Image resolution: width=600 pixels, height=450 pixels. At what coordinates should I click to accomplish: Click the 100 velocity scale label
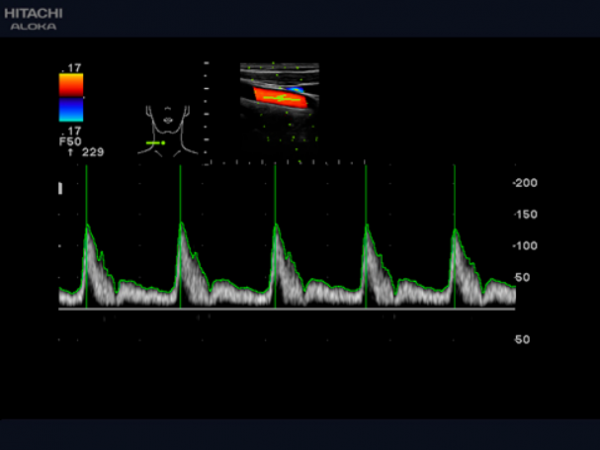526,246
